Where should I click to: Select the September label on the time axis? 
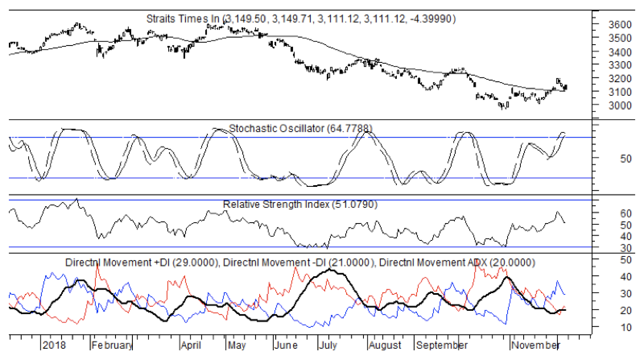tap(442, 345)
